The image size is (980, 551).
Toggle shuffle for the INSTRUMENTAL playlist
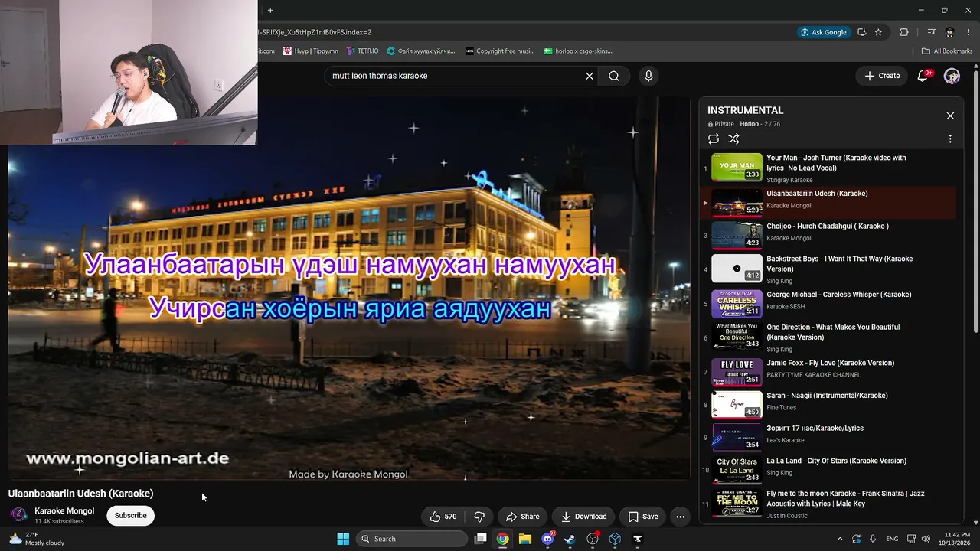[733, 139]
